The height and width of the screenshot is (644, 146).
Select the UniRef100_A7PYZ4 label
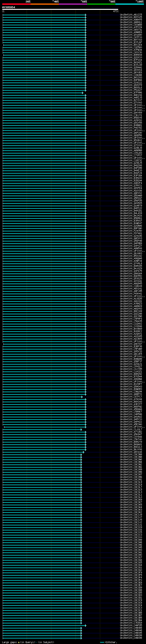(x=131, y=27)
